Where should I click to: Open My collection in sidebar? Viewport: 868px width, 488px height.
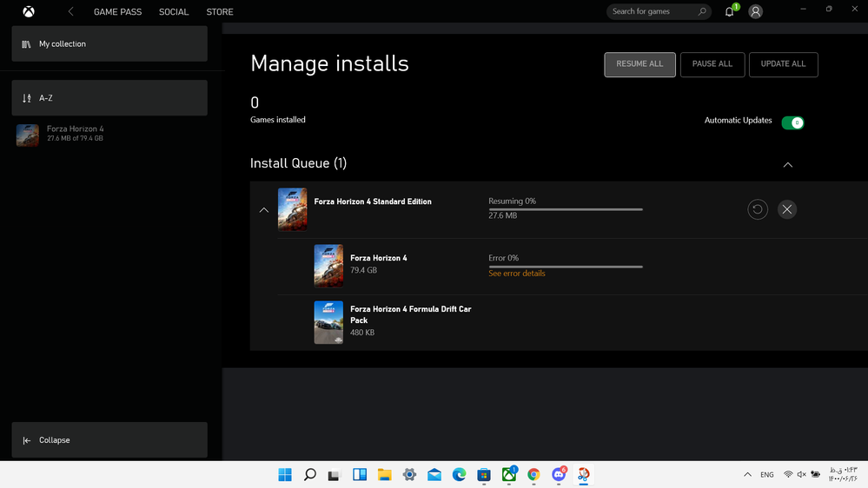[x=109, y=43]
